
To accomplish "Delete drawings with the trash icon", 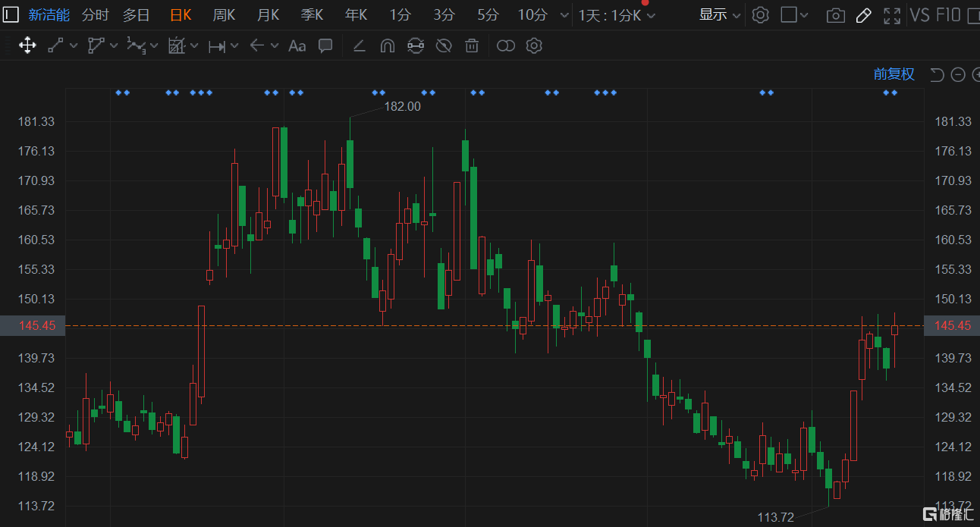I will [472, 46].
